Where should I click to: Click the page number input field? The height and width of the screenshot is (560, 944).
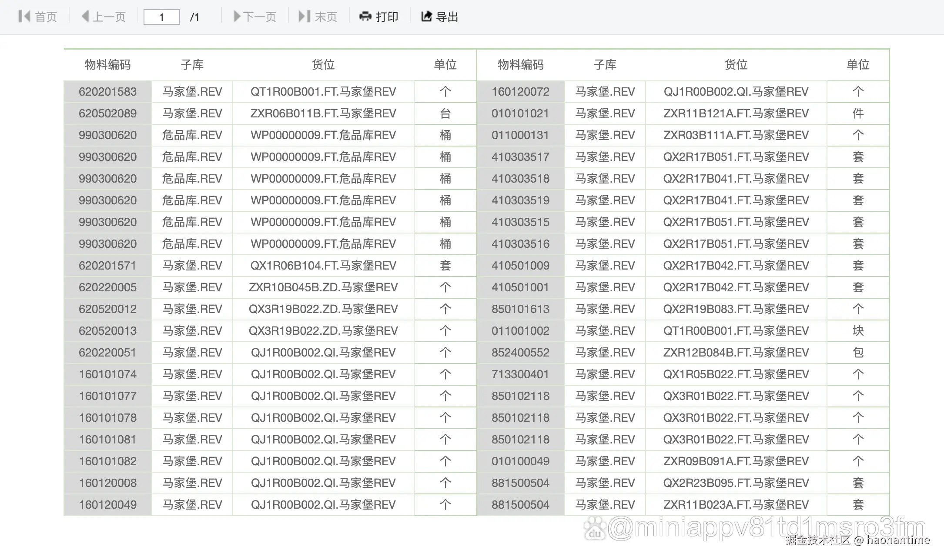tap(161, 17)
